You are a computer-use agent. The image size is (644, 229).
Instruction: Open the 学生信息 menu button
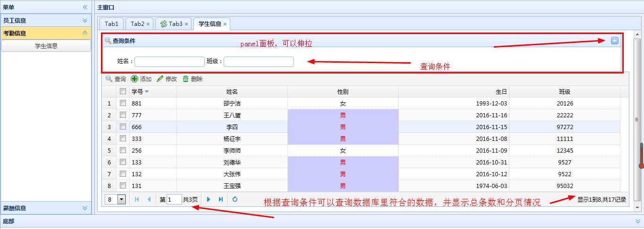(x=46, y=46)
